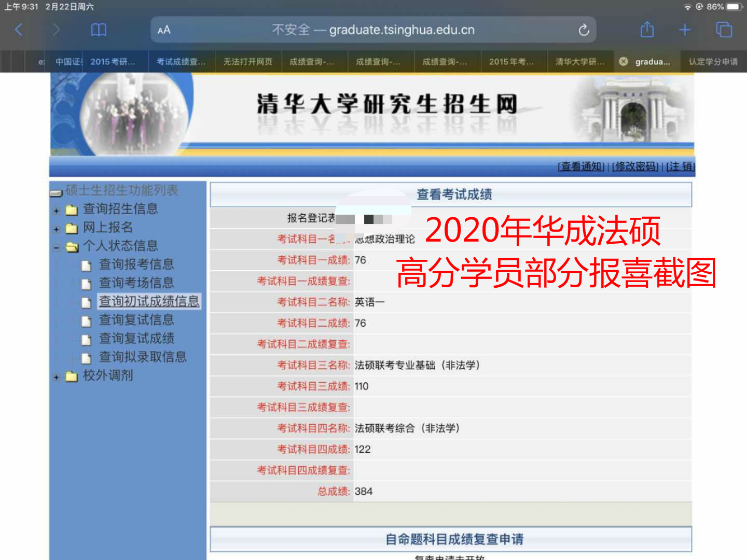Tap the address bar URL field

click(x=374, y=30)
